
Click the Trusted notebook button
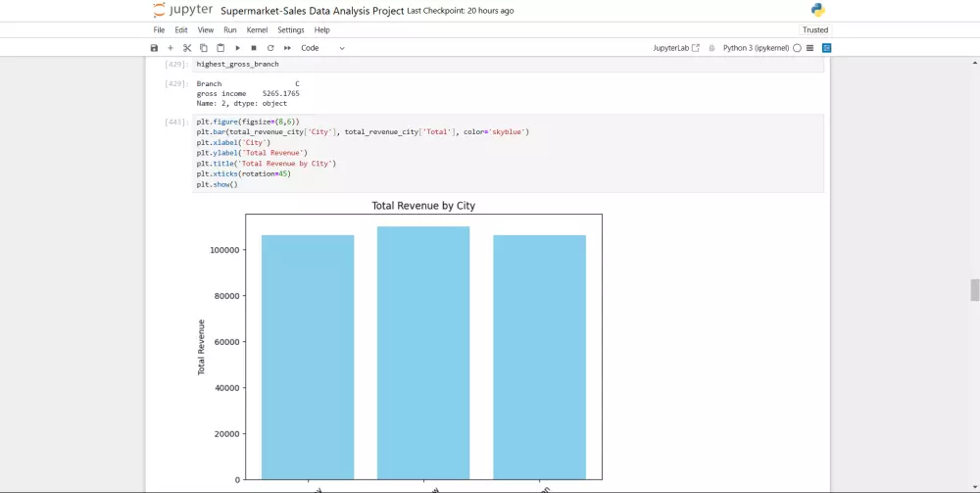815,30
